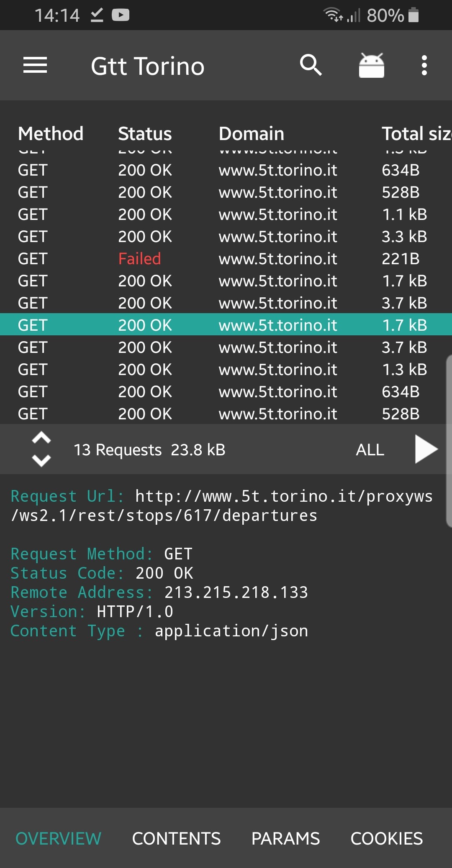Tap the up chevron arrow
Viewport: 452px width, 868px height.
(x=41, y=438)
